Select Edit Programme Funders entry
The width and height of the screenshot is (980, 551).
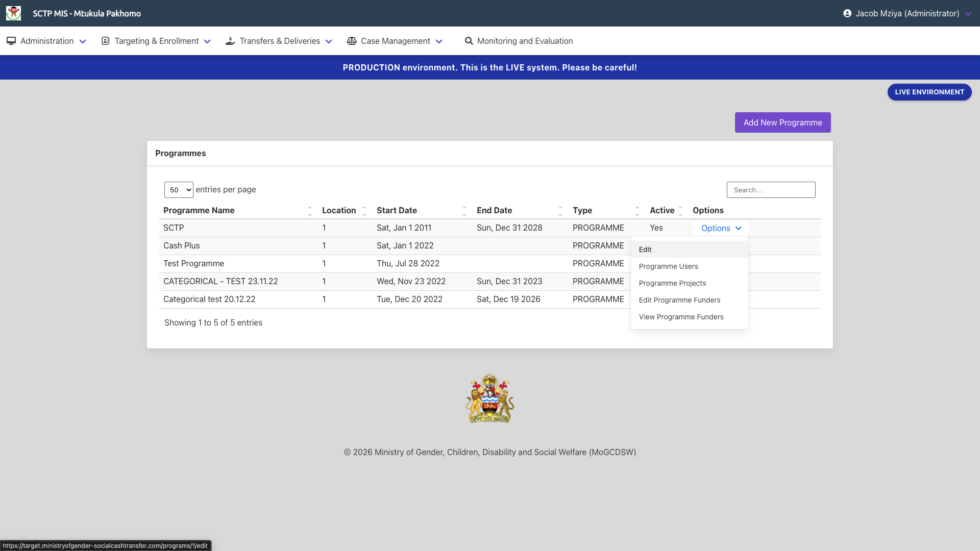(x=690, y=300)
